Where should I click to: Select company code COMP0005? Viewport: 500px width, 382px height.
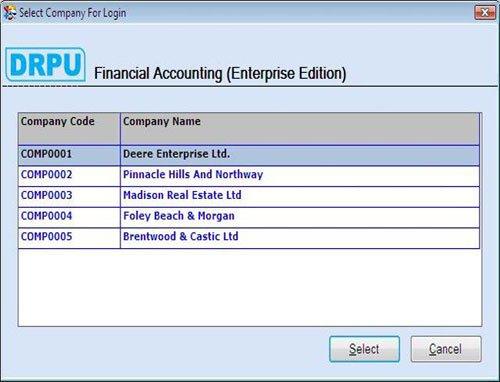point(69,238)
